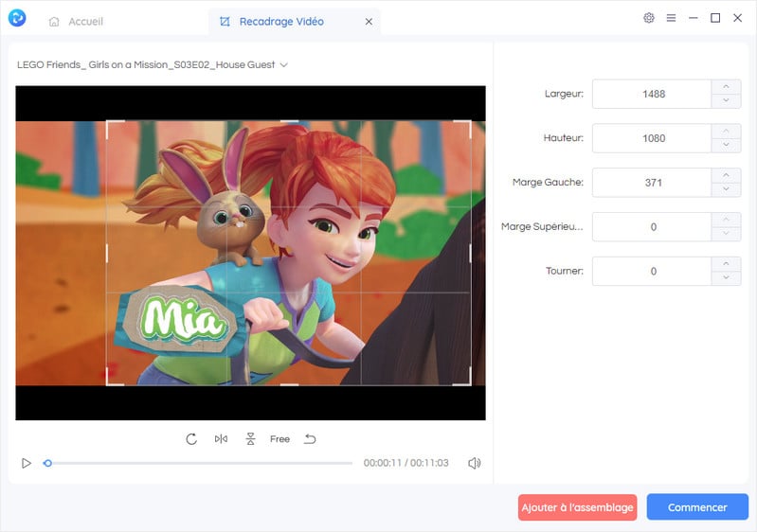
Task: Click the crop box right edge handle
Action: tap(470, 253)
